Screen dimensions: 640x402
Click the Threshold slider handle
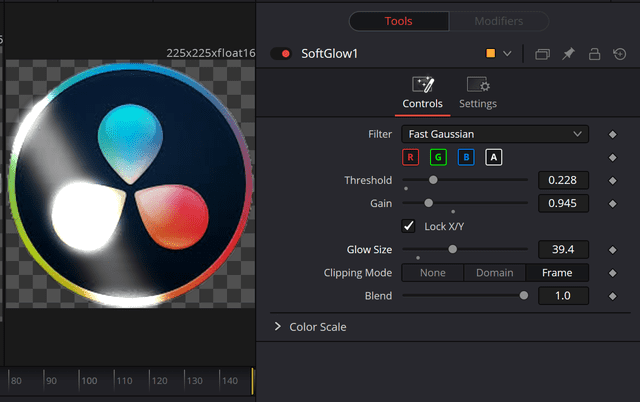pyautogui.click(x=433, y=180)
